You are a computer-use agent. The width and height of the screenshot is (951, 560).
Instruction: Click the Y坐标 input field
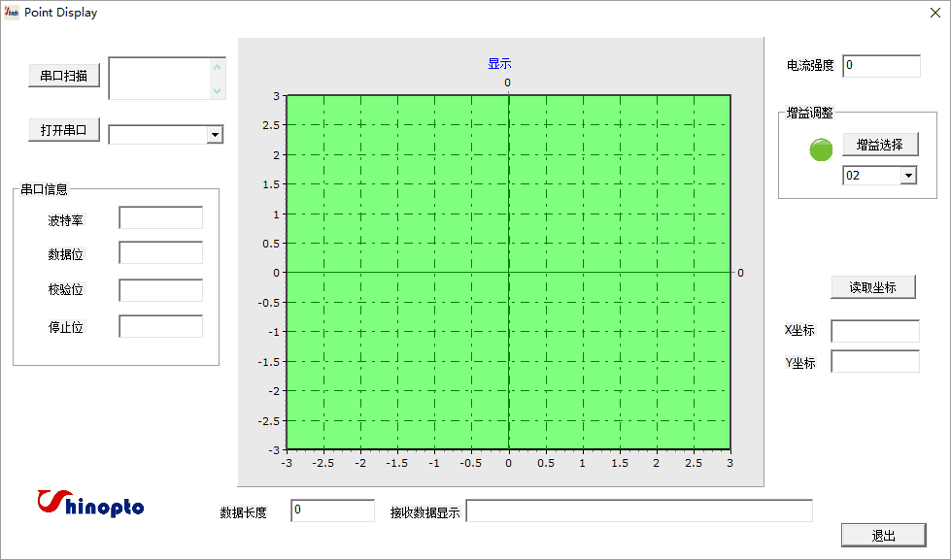(x=875, y=361)
